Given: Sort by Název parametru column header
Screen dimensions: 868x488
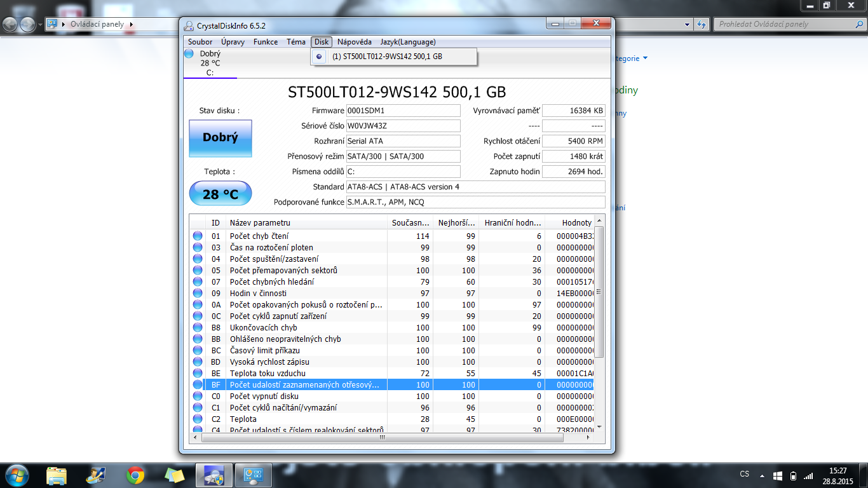Looking at the screenshot, I should 306,223.
